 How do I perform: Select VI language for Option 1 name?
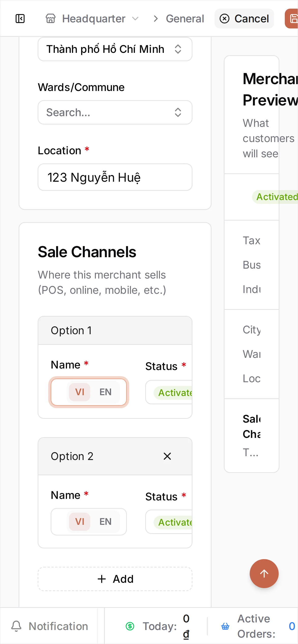click(80, 392)
